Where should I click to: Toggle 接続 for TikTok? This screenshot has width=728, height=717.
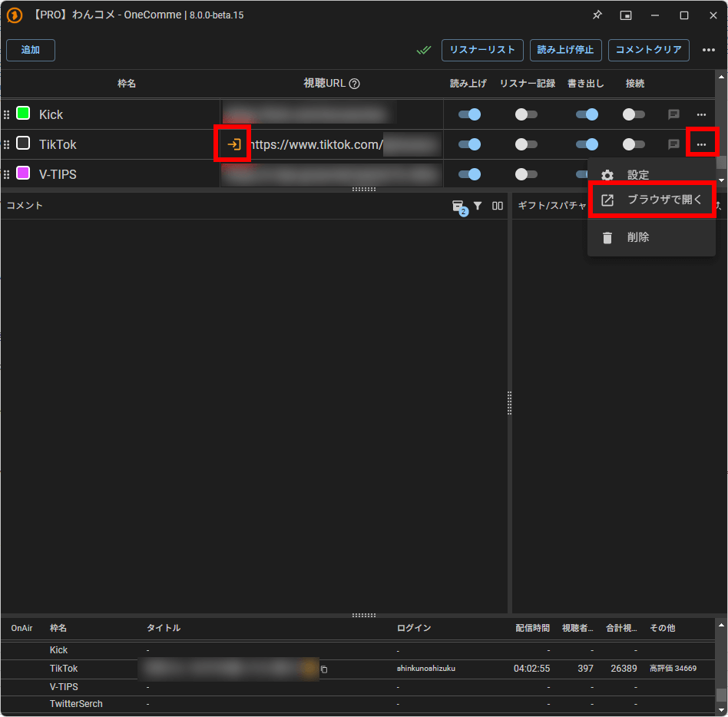click(634, 144)
